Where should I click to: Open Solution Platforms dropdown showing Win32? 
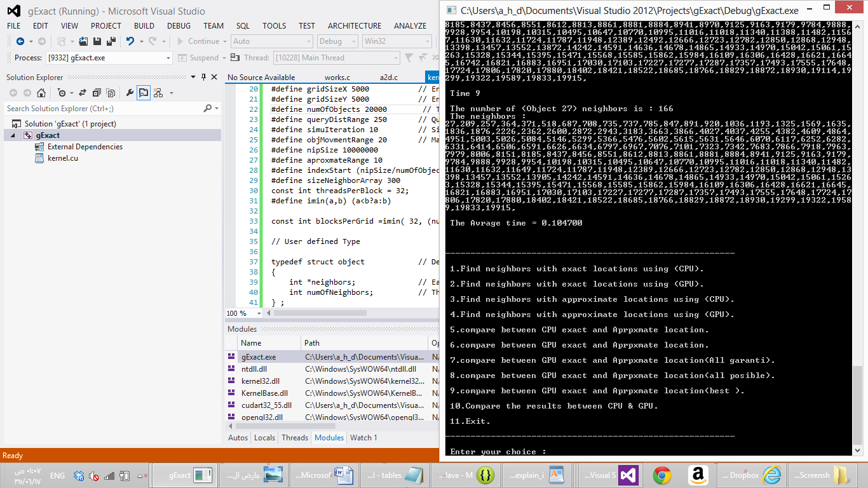[x=397, y=41]
